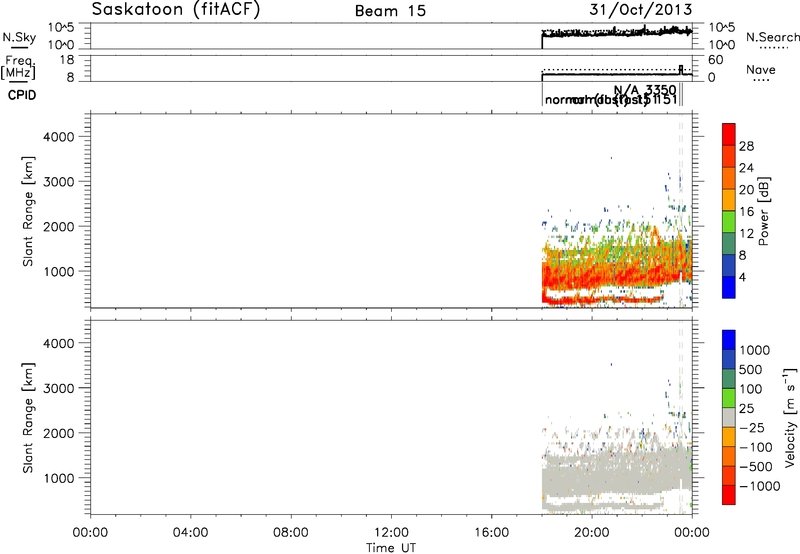Click the power colorbar segment between 16 and 20

pyautogui.click(x=729, y=200)
